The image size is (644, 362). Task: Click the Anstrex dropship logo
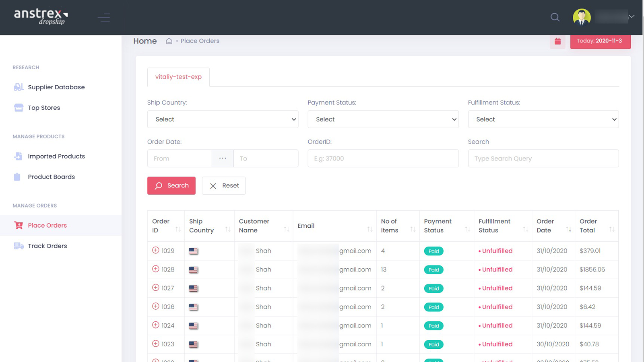pyautogui.click(x=41, y=16)
